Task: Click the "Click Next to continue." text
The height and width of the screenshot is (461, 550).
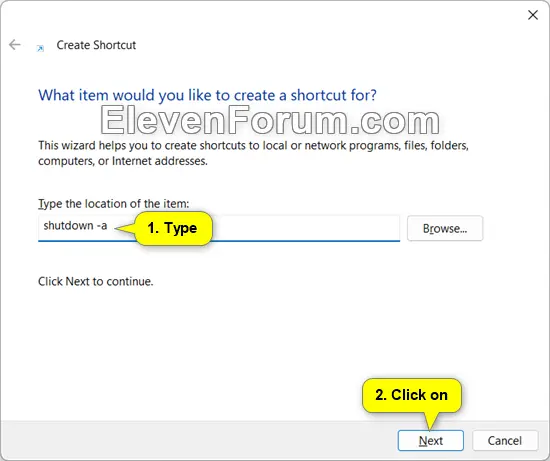Action: pos(96,281)
